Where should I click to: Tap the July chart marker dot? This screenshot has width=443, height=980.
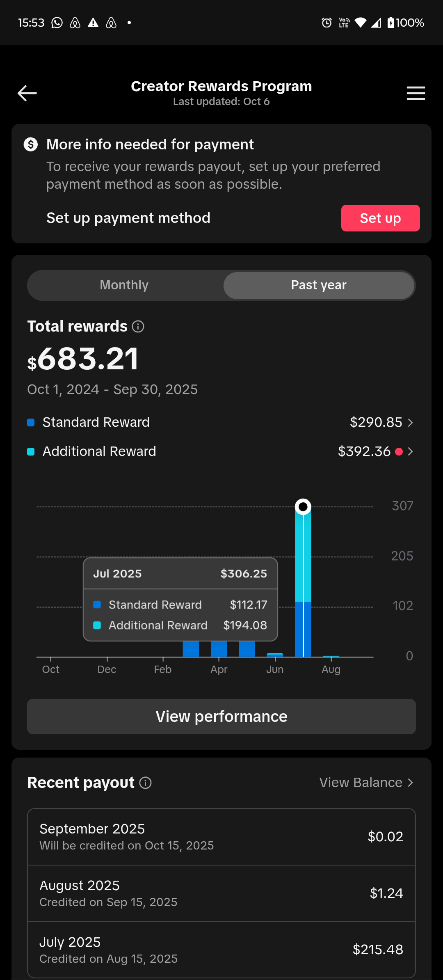point(303,507)
